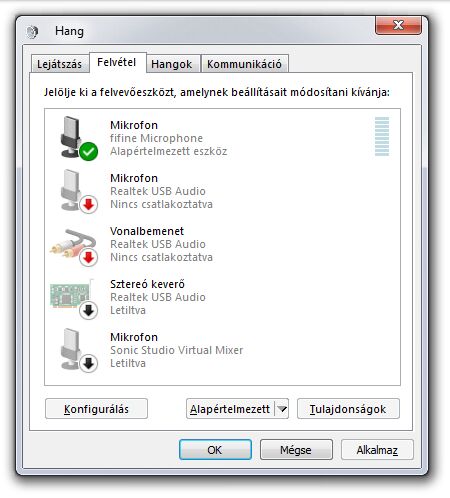Select the Vonalbemenet RCA cable icon
This screenshot has width=450, height=498.
[74, 247]
